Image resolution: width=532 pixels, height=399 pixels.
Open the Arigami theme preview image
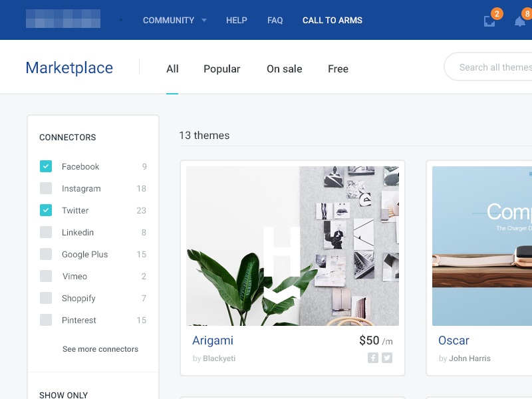click(x=293, y=246)
